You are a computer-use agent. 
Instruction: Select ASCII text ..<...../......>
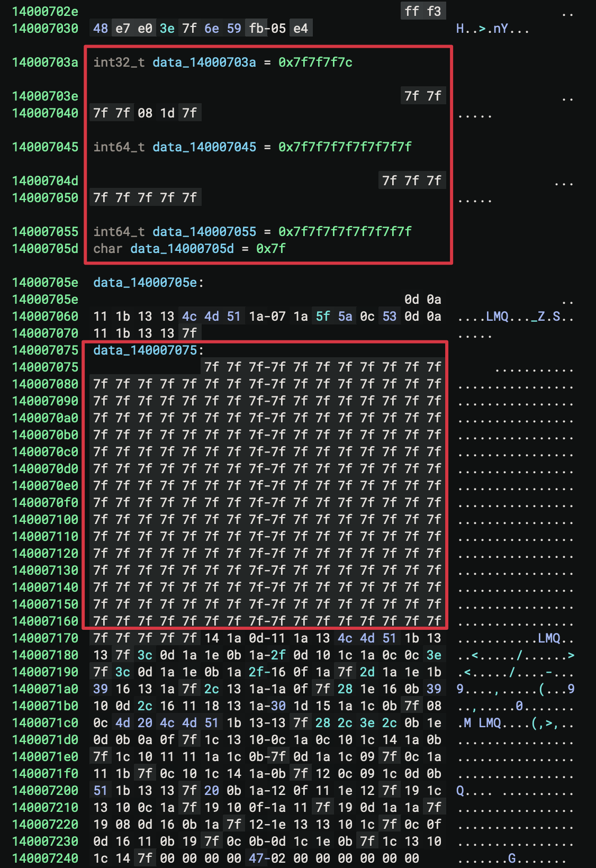coord(516,655)
